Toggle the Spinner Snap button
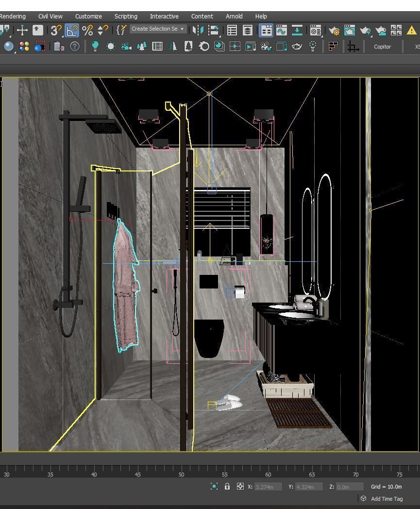This screenshot has width=420, height=509. click(x=102, y=31)
